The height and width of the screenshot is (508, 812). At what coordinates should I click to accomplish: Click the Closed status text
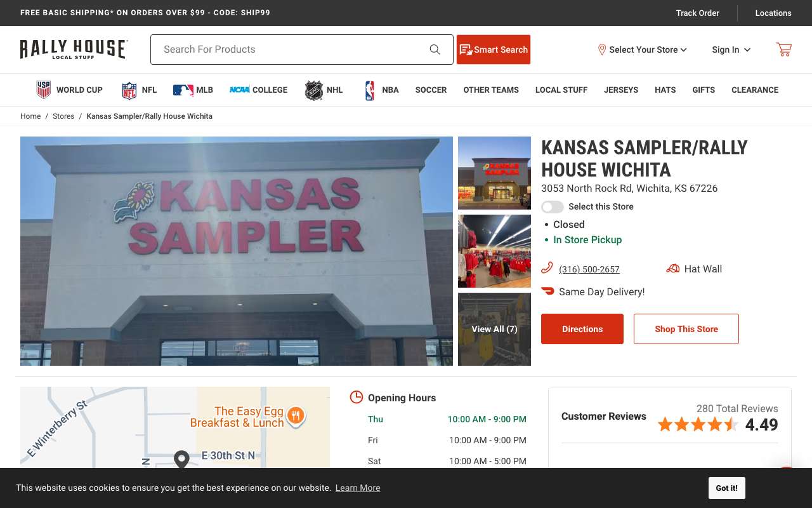point(569,224)
